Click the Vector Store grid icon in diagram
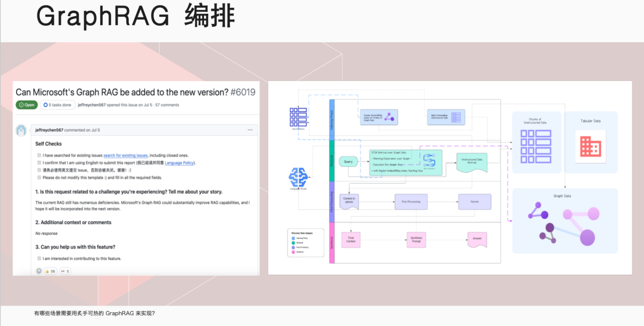 (298, 117)
